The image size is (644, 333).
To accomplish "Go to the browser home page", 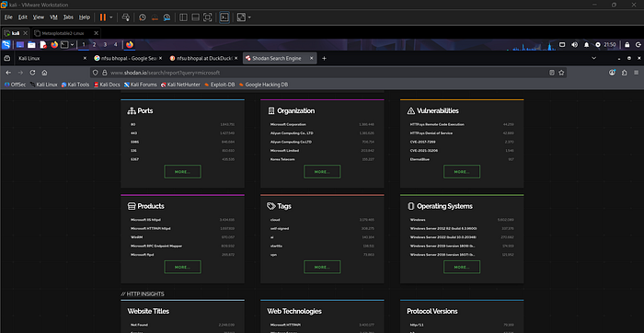I will [44, 73].
